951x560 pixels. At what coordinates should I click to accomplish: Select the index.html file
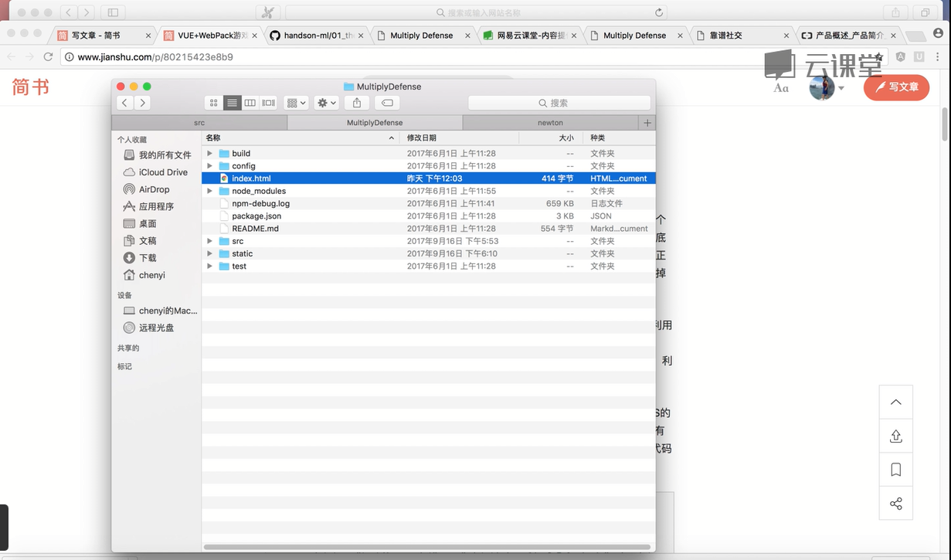point(429,178)
